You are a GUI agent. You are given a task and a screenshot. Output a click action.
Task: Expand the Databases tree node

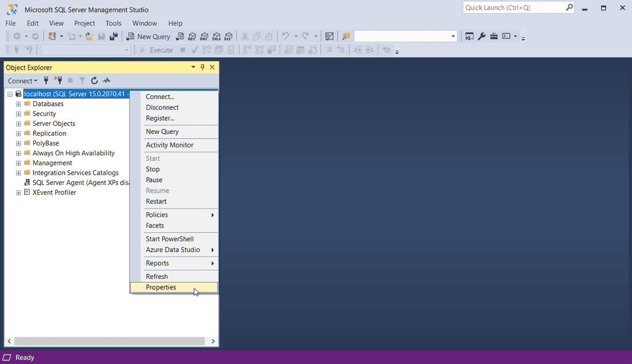19,104
